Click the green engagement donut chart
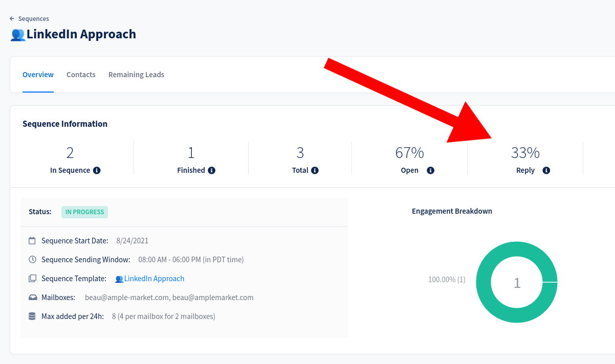This screenshot has height=364, width=615. click(x=517, y=282)
